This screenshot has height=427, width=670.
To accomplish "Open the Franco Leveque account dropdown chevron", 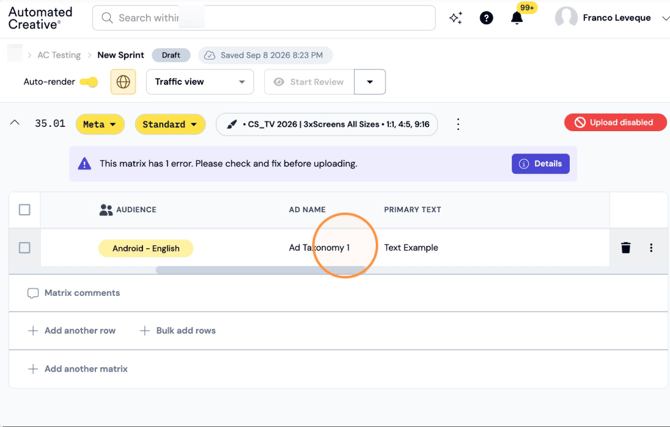I will point(665,18).
